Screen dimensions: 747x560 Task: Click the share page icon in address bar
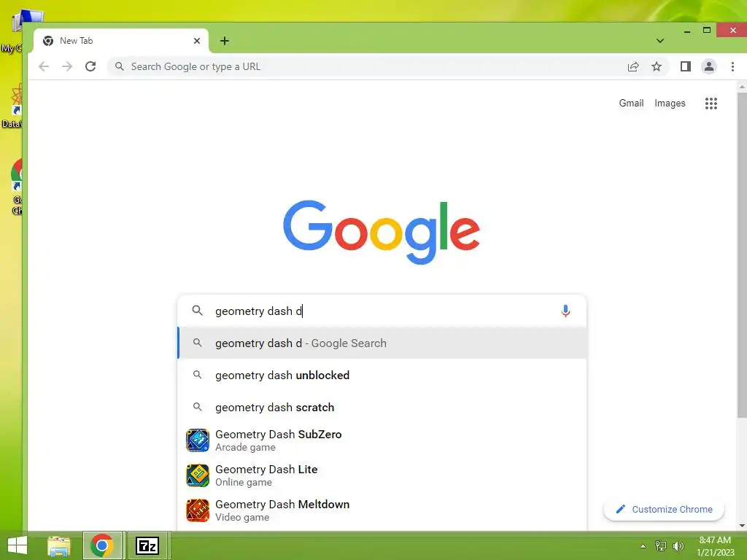[633, 66]
